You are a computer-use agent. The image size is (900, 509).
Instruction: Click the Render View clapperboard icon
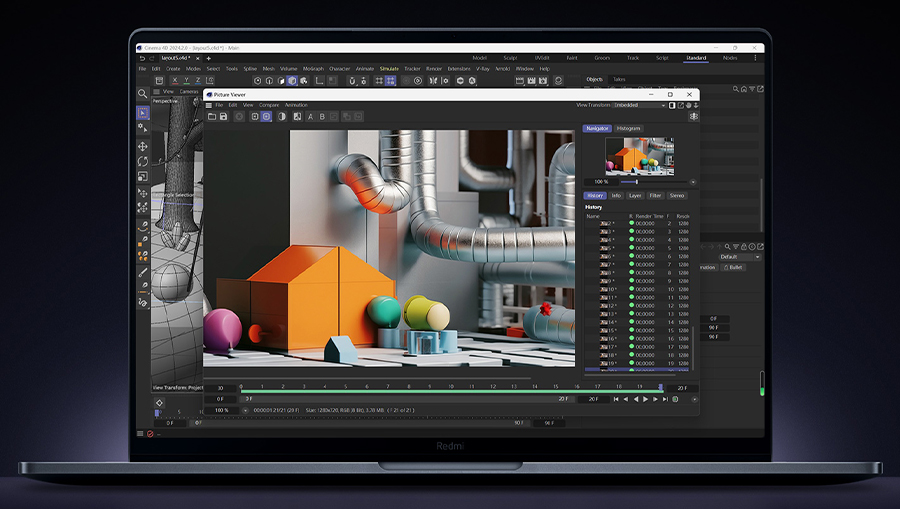click(520, 81)
